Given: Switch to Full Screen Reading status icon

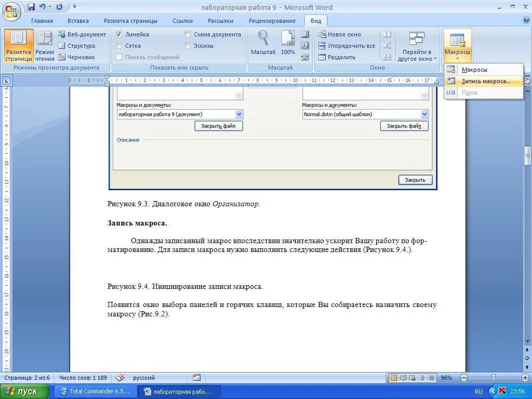Looking at the screenshot, I should [403, 378].
